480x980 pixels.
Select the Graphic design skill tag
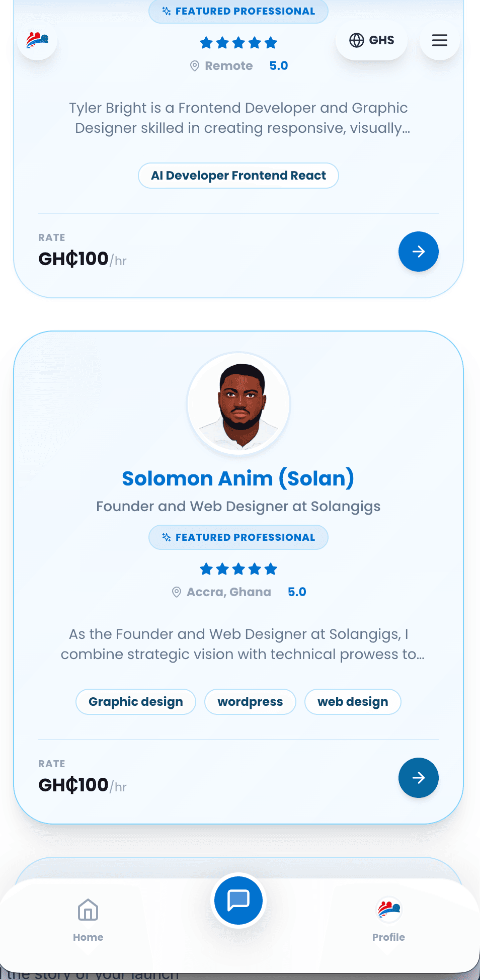click(x=135, y=701)
